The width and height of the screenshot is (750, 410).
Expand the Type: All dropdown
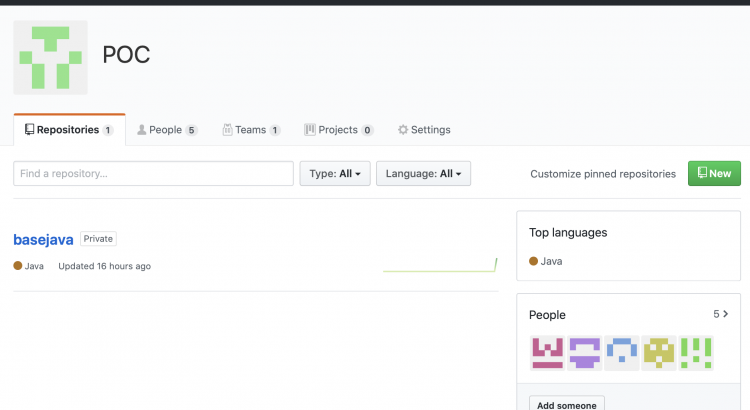336,174
